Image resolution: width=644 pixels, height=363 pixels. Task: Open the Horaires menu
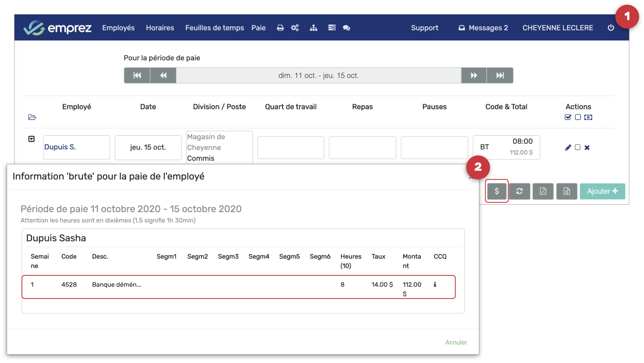[160, 28]
